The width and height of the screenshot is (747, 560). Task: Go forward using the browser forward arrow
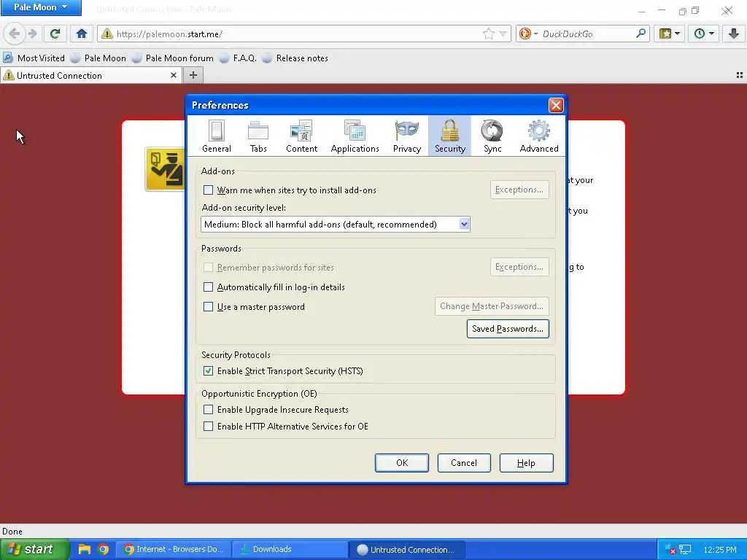32,34
